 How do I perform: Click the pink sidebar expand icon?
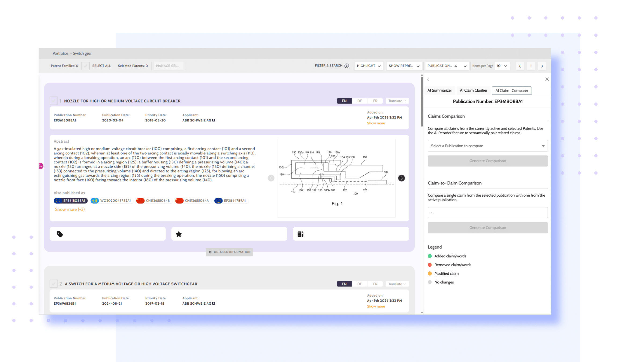41,166
